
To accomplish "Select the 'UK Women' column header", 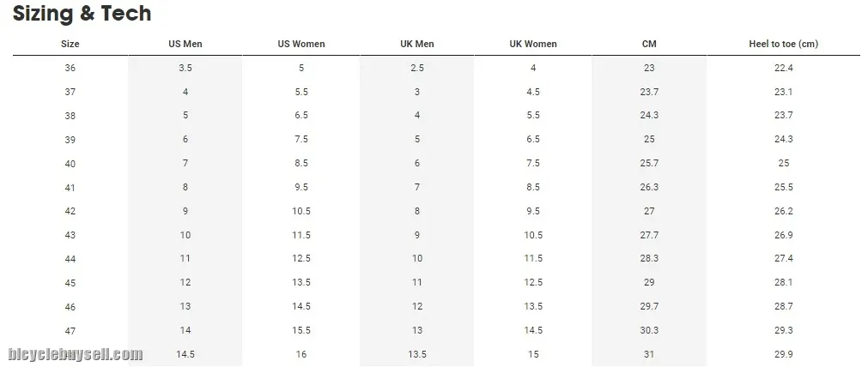I will [x=533, y=44].
